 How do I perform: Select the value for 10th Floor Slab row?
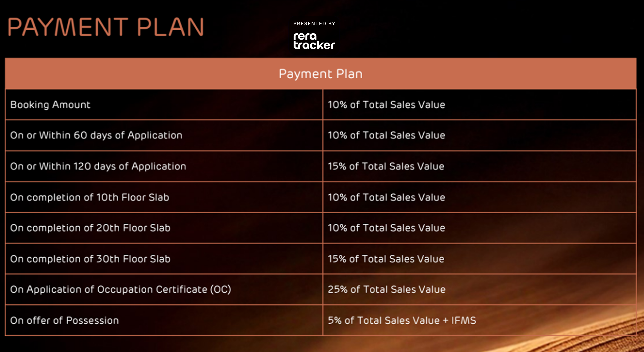(x=386, y=197)
